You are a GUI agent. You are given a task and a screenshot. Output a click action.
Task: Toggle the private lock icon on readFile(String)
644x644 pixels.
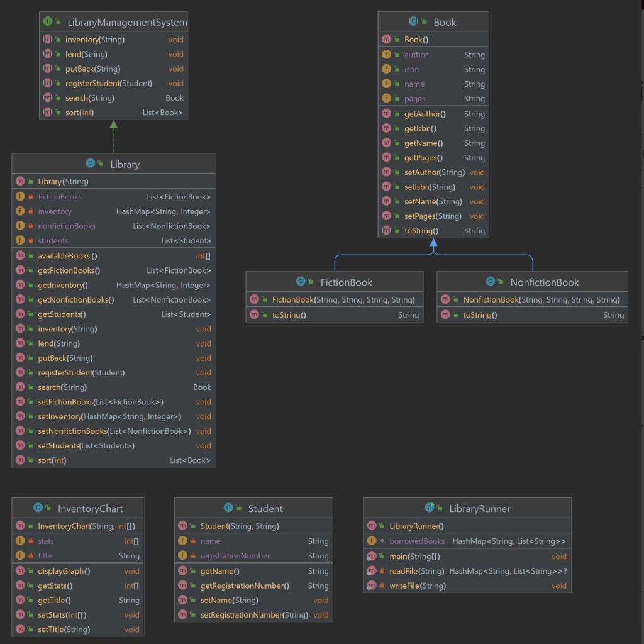(381, 571)
